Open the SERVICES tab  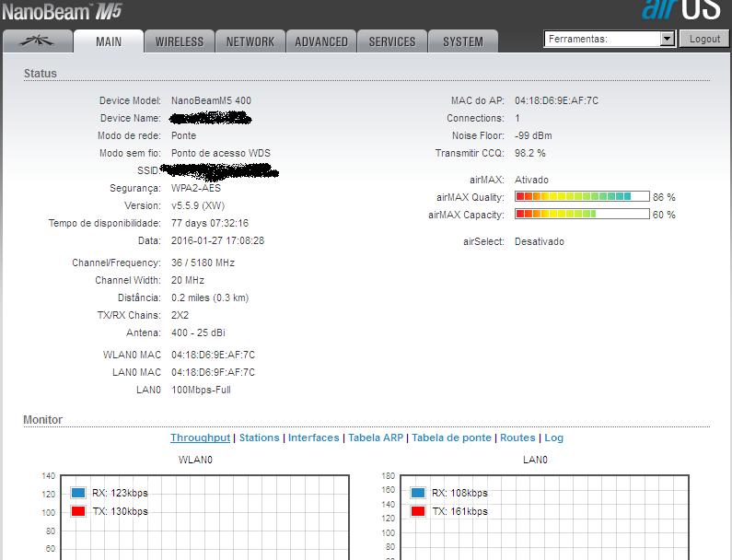[392, 41]
